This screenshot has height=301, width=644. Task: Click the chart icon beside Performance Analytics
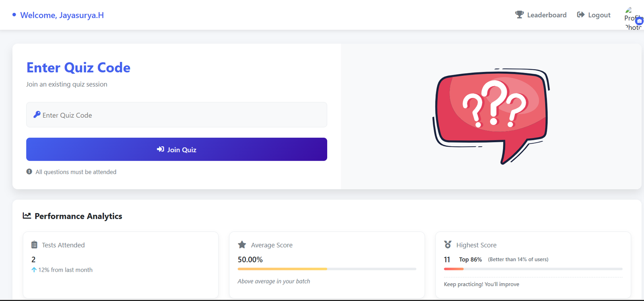click(x=27, y=216)
